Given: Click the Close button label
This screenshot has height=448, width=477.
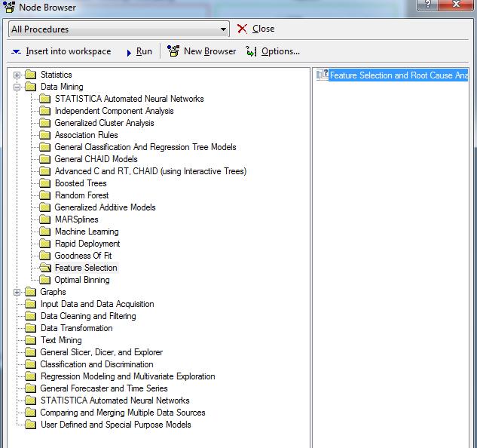Looking at the screenshot, I should 264,29.
